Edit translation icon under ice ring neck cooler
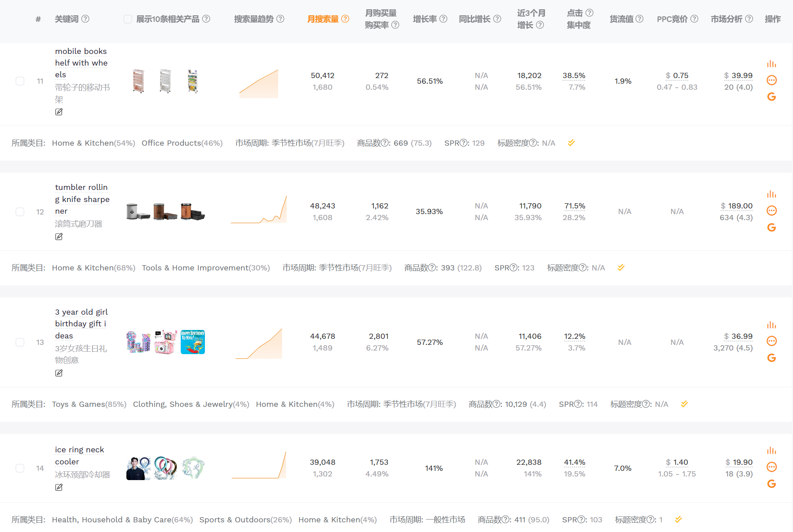 [59, 487]
